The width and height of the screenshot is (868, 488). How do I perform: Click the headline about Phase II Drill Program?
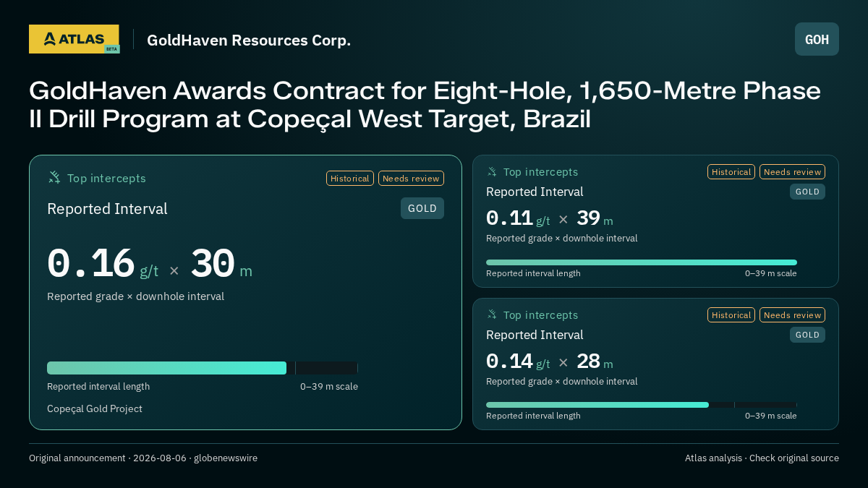[x=425, y=105]
